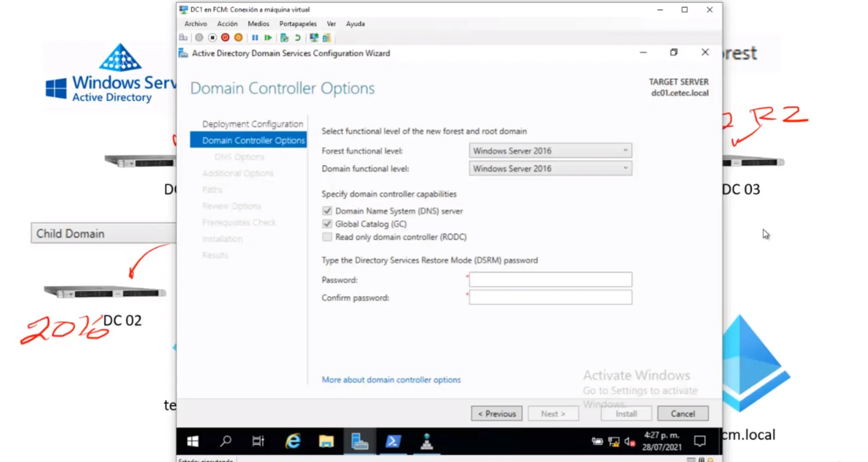Open Server Manager from the guest taskbar
Screen dimensions: 868x462
[360, 441]
